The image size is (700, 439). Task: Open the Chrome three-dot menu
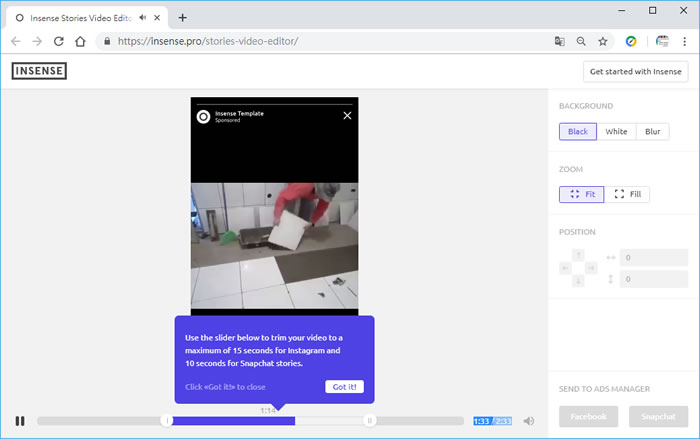[684, 42]
